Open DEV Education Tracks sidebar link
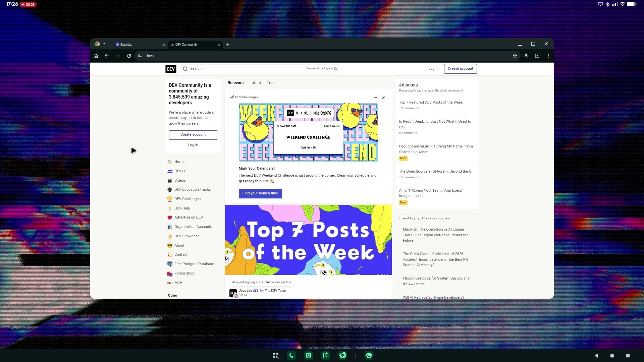This screenshot has height=362, width=644. (193, 190)
